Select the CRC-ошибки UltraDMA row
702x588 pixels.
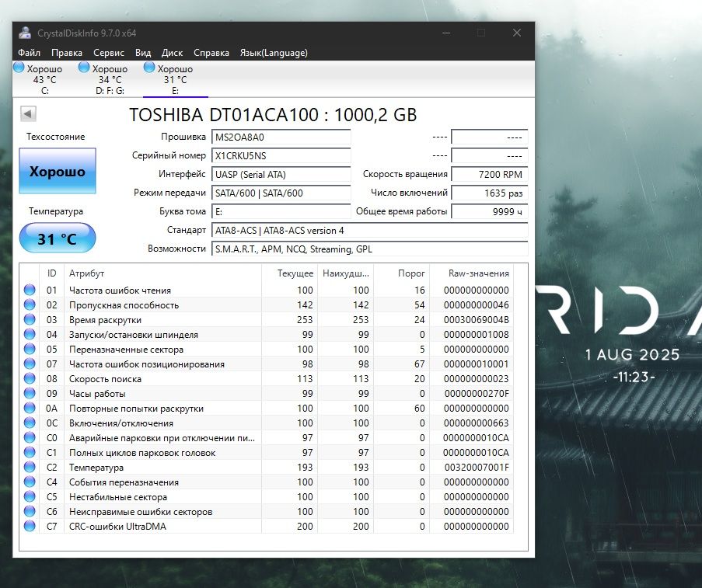(x=267, y=526)
